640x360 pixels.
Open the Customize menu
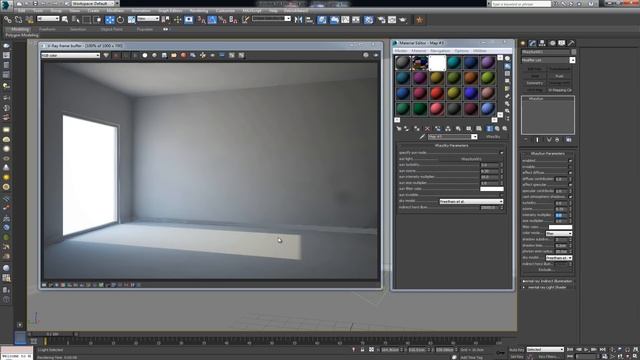(225, 11)
